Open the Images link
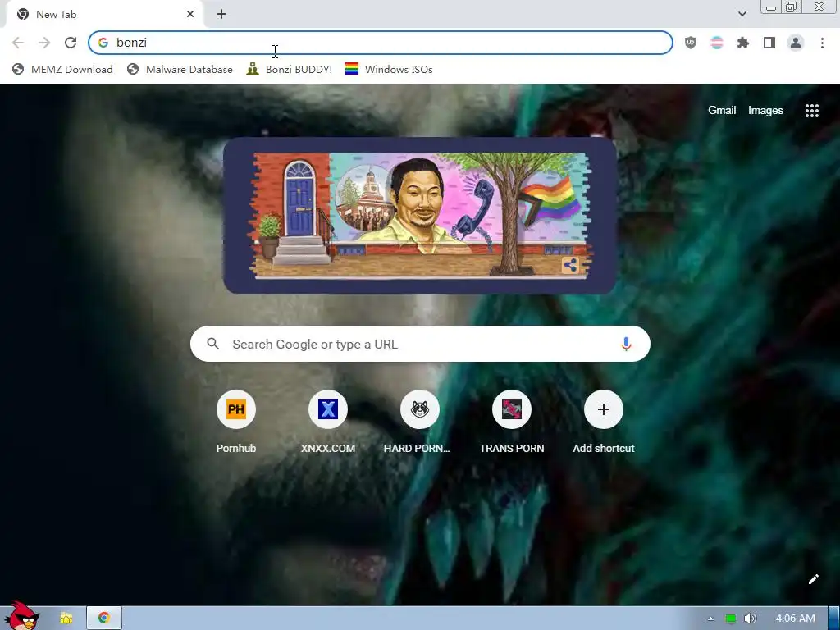This screenshot has height=630, width=840. [765, 111]
